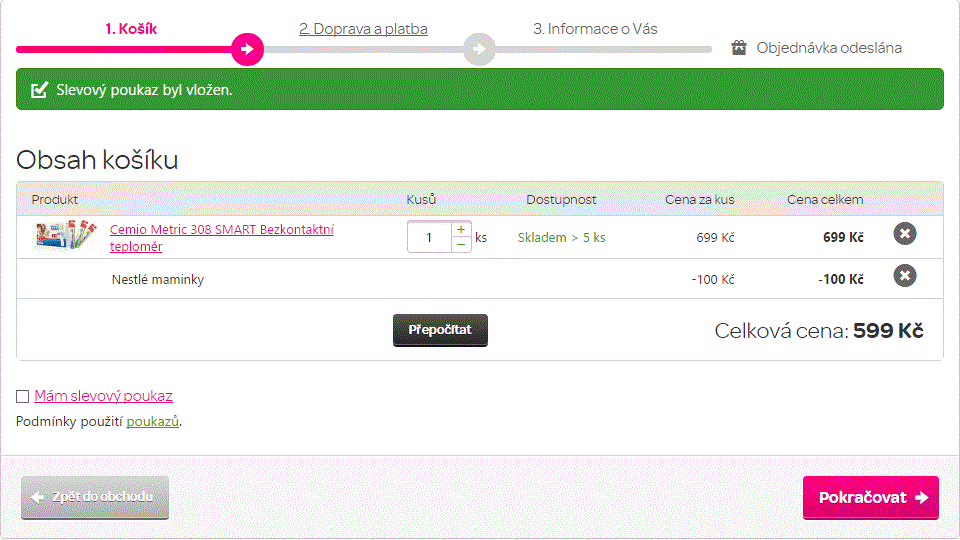Focus the quantity input field

coord(430,237)
